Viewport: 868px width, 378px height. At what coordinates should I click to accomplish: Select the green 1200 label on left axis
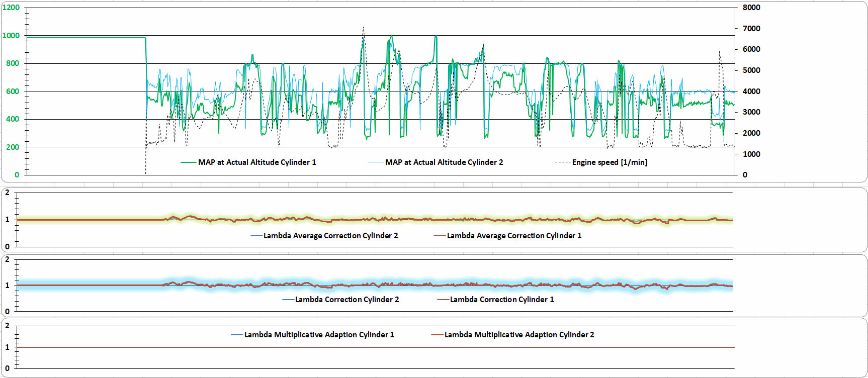click(11, 8)
